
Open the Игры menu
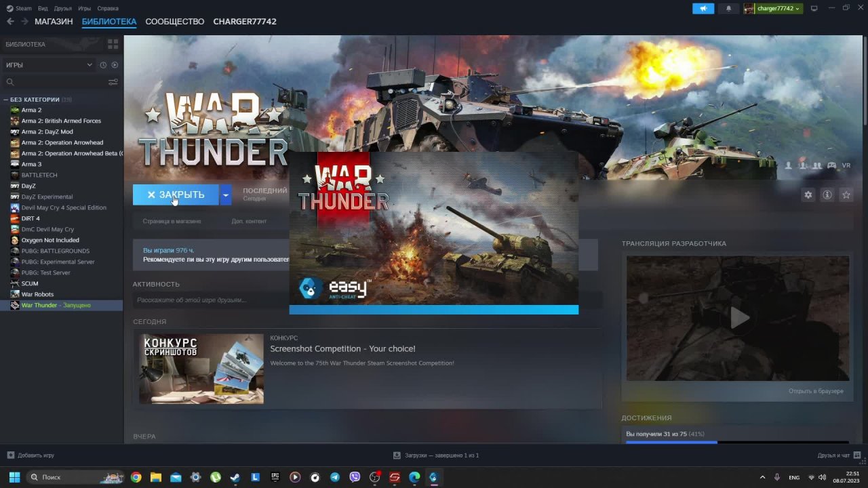tap(85, 8)
